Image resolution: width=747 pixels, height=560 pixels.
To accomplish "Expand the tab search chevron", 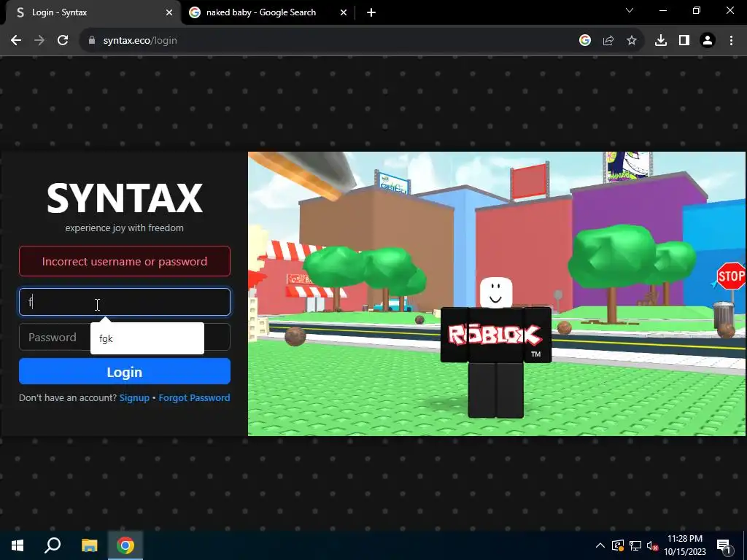I will coord(630,10).
